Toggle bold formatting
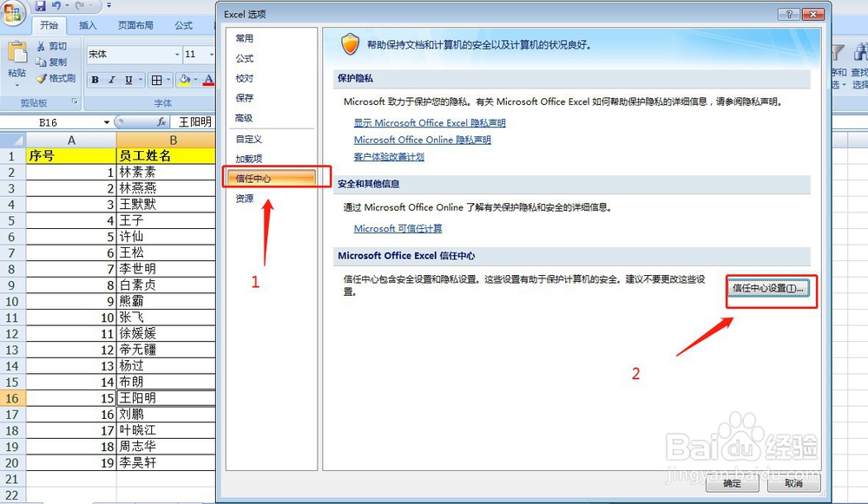This screenshot has height=504, width=868. [95, 80]
